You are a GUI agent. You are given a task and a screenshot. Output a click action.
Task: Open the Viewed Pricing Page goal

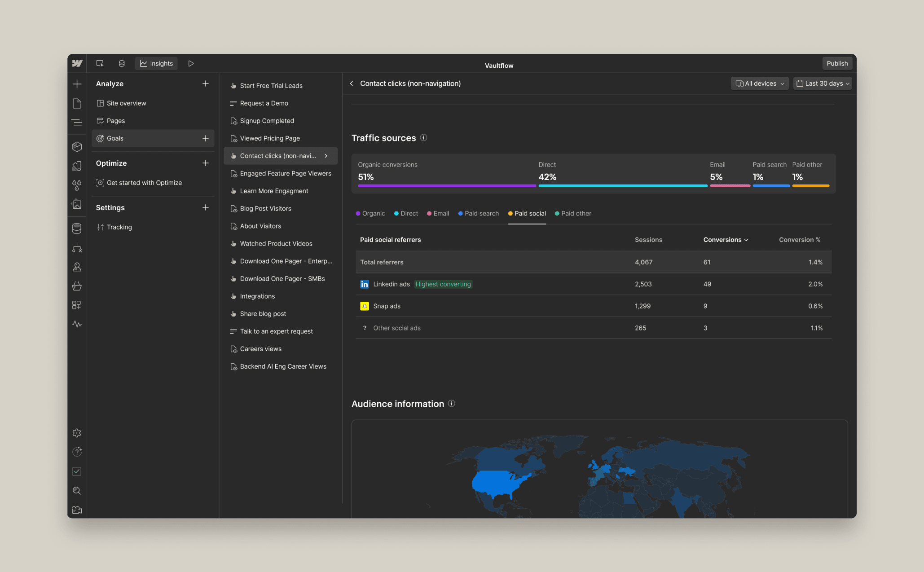coord(281,138)
